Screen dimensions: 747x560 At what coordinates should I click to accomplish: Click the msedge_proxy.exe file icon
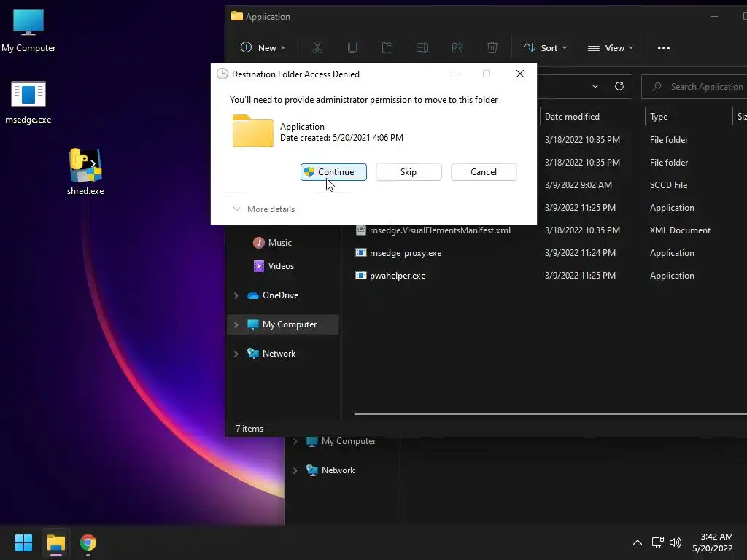[361, 253]
